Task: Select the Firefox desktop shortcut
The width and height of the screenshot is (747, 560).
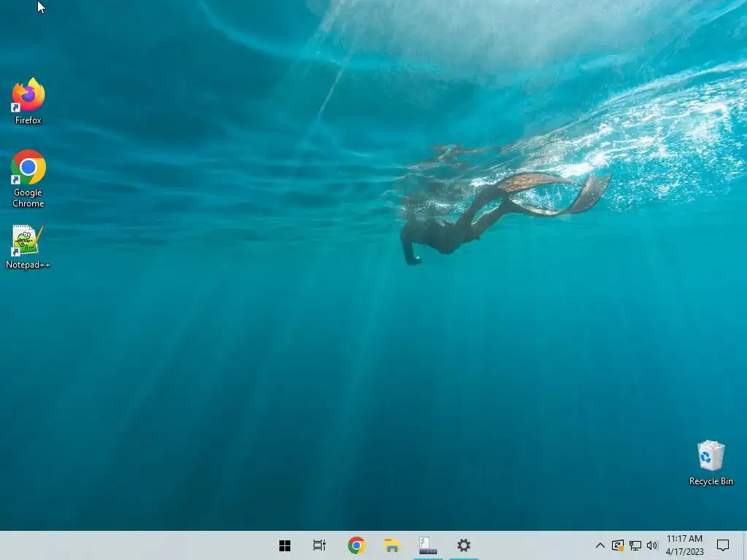Action: pyautogui.click(x=28, y=101)
